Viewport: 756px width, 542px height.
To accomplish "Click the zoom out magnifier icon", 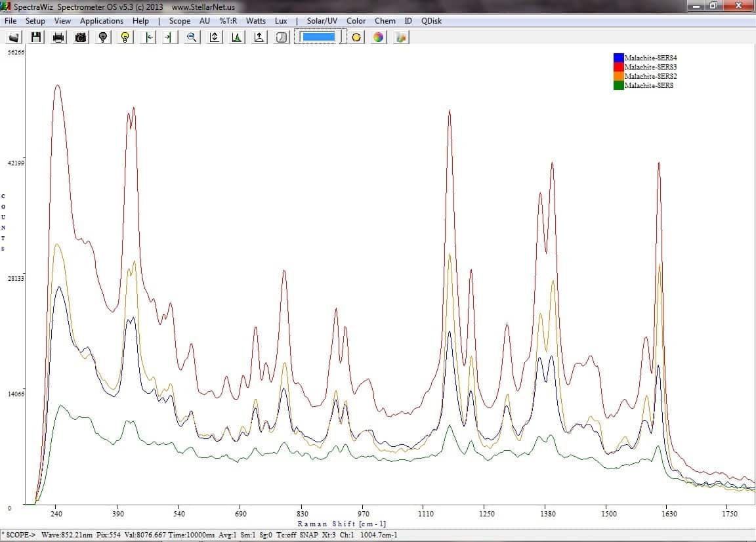I will point(192,37).
